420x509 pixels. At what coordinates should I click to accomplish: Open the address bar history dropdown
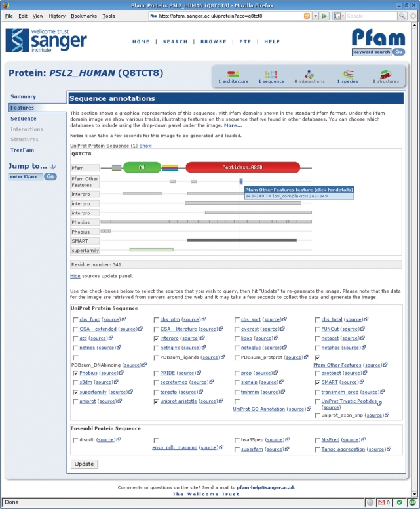coord(315,16)
